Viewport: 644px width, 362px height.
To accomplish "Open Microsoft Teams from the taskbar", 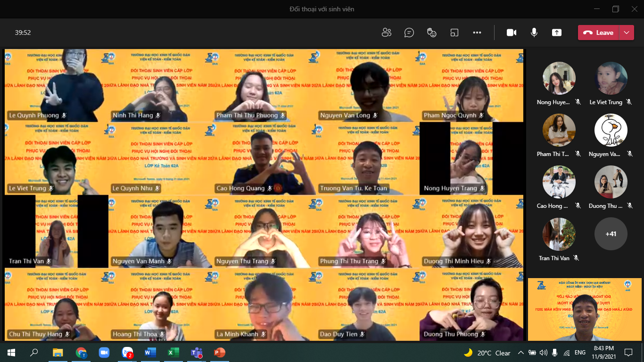I will tap(196, 352).
